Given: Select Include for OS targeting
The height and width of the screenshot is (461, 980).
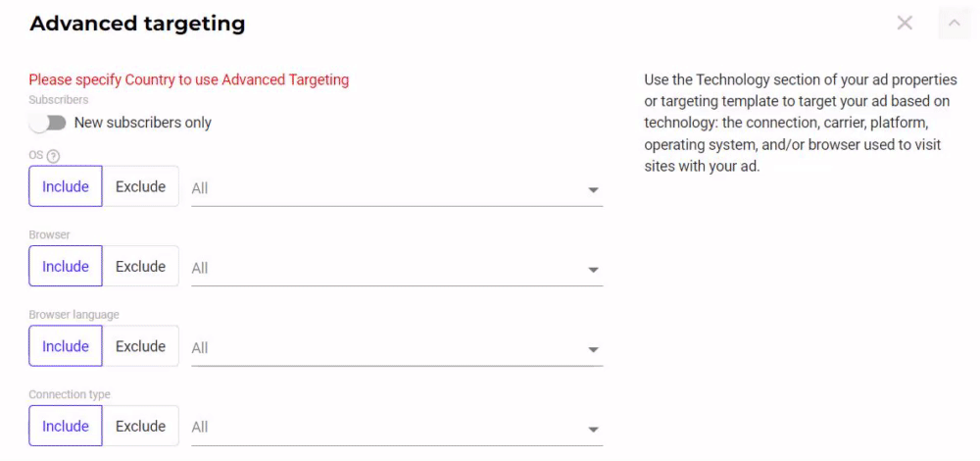Looking at the screenshot, I should 66,186.
